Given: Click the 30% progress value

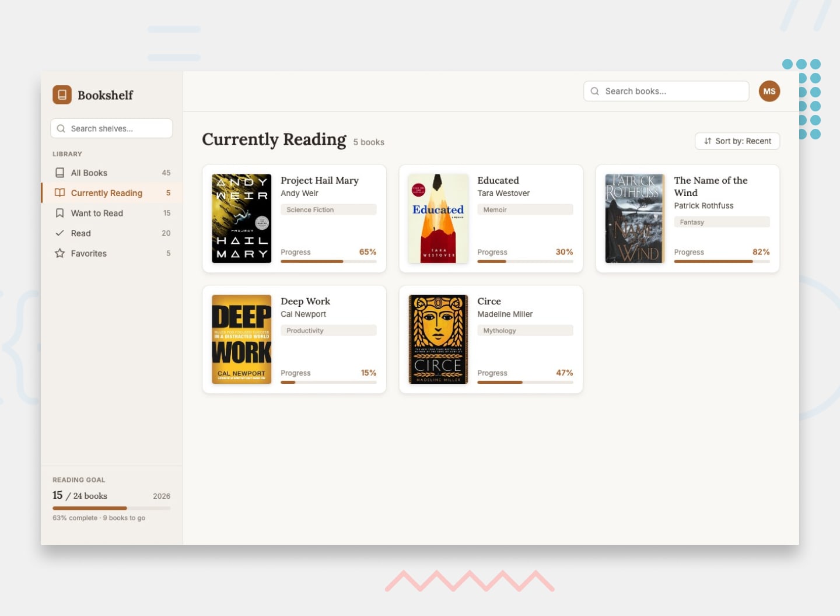Looking at the screenshot, I should pos(564,252).
